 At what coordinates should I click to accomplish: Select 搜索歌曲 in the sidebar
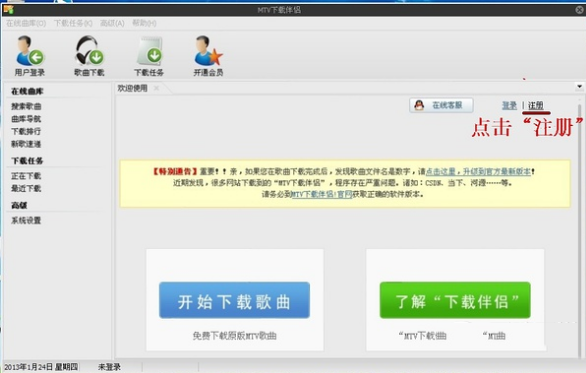(x=26, y=106)
